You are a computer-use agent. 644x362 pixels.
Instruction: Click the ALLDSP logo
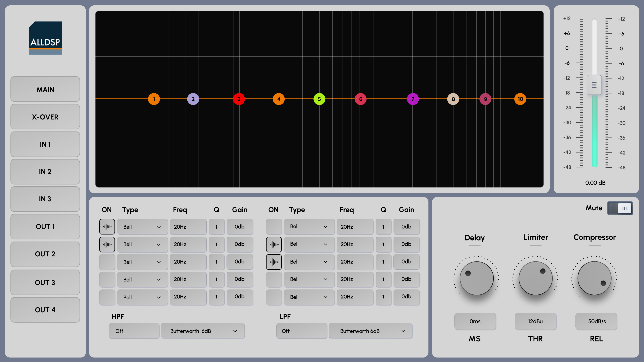[45, 38]
